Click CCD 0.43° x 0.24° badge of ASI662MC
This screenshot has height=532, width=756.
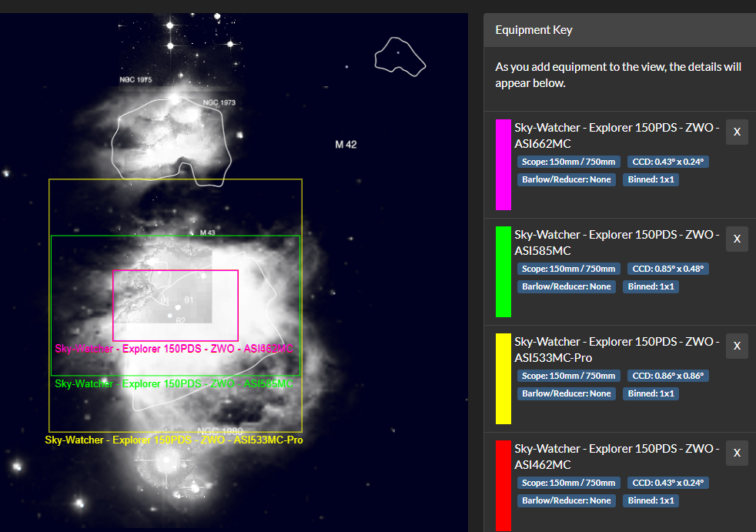(x=667, y=162)
